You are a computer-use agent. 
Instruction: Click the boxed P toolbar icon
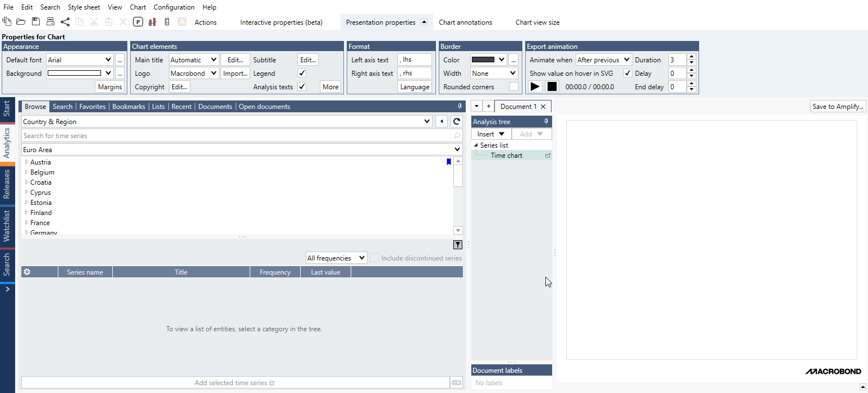(138, 22)
